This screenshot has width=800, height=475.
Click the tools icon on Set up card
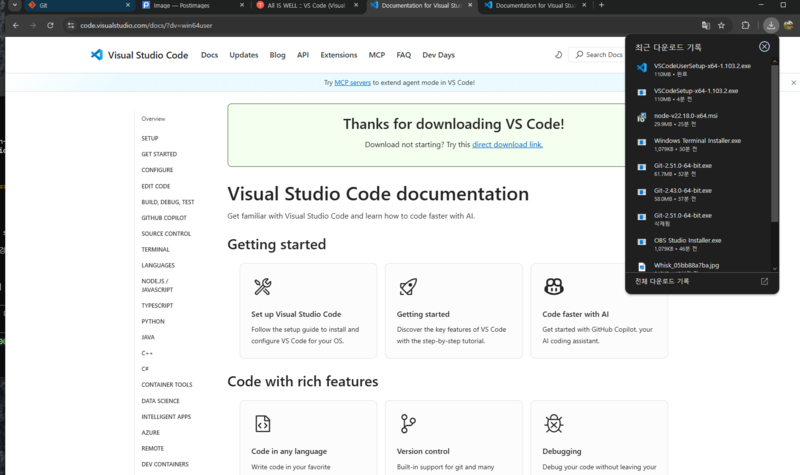(x=263, y=287)
